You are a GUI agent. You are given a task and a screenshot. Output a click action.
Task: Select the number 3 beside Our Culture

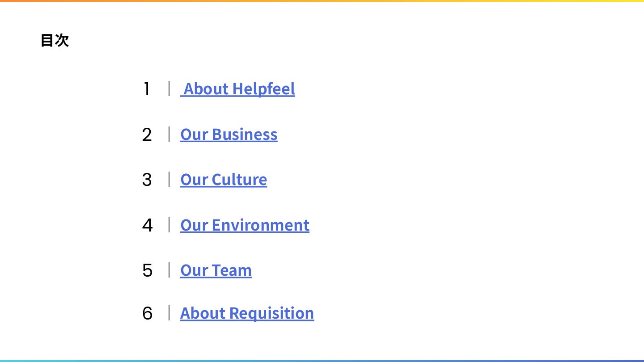(x=147, y=180)
